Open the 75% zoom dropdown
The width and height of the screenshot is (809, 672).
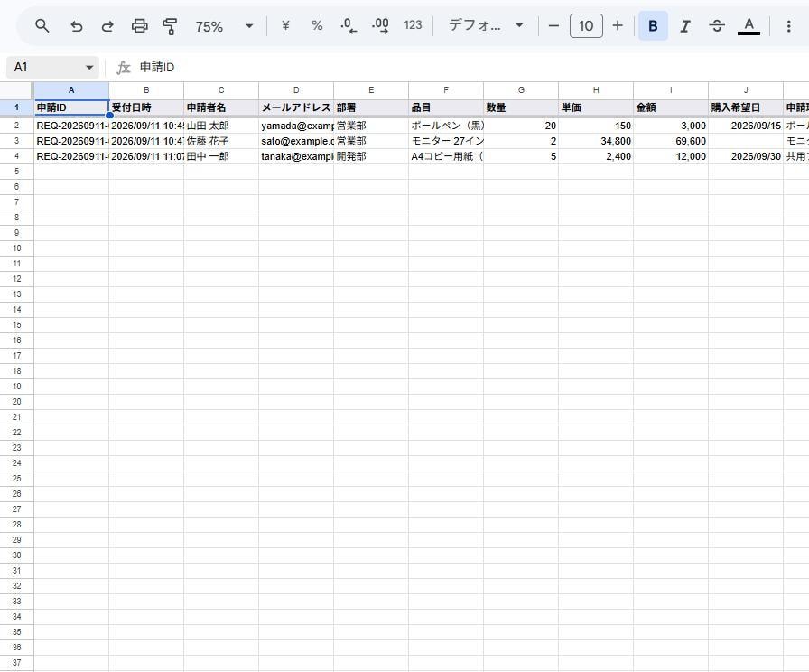coord(225,25)
